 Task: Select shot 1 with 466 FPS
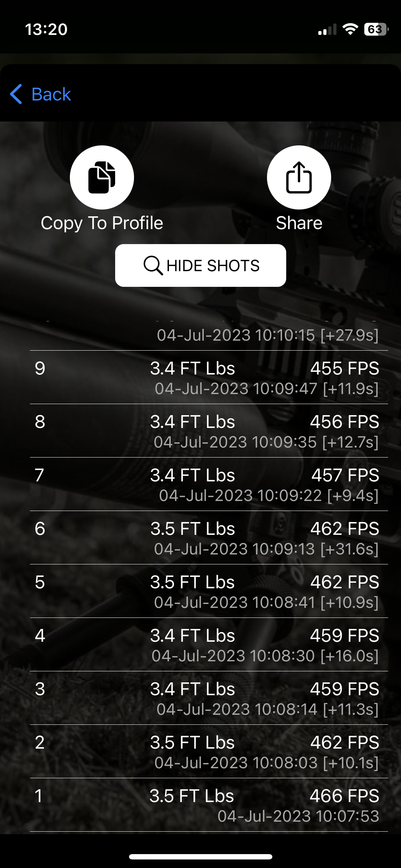[x=209, y=805]
